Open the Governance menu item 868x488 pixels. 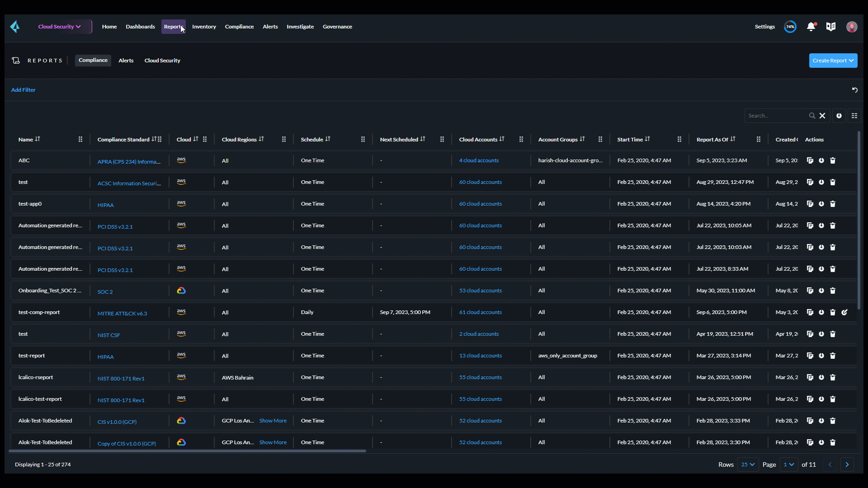[x=337, y=27]
